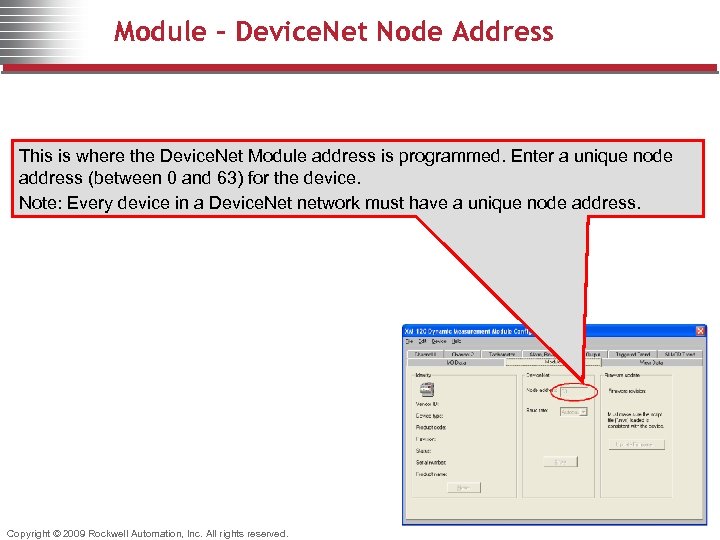The width and height of the screenshot is (720, 540).
Task: Switch to the View Data tab
Action: (652, 363)
